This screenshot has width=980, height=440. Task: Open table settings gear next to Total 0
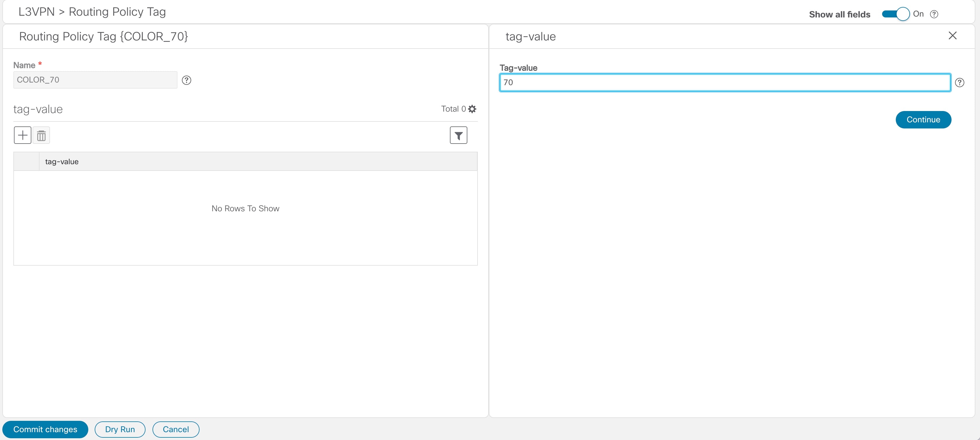[472, 109]
